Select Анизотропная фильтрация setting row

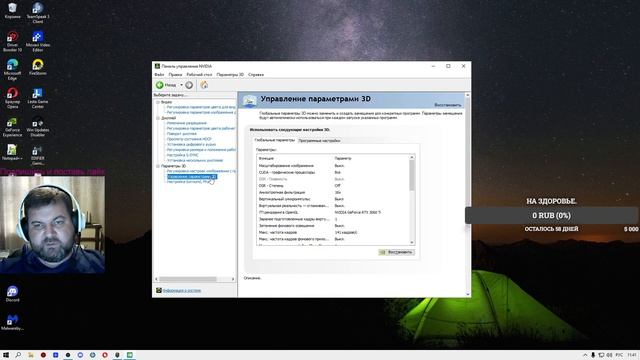click(333, 192)
